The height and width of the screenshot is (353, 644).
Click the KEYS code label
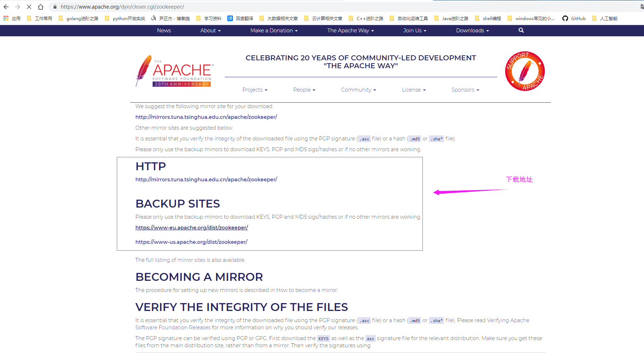(x=323, y=338)
